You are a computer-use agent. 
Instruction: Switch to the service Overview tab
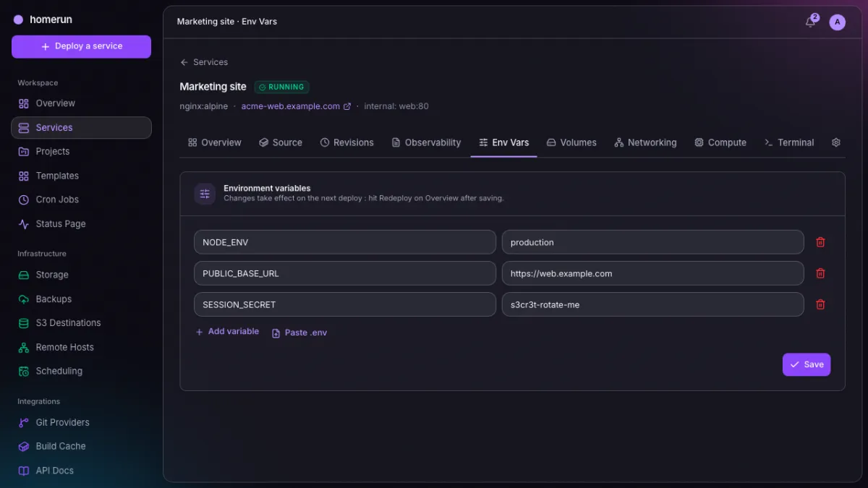click(x=215, y=142)
